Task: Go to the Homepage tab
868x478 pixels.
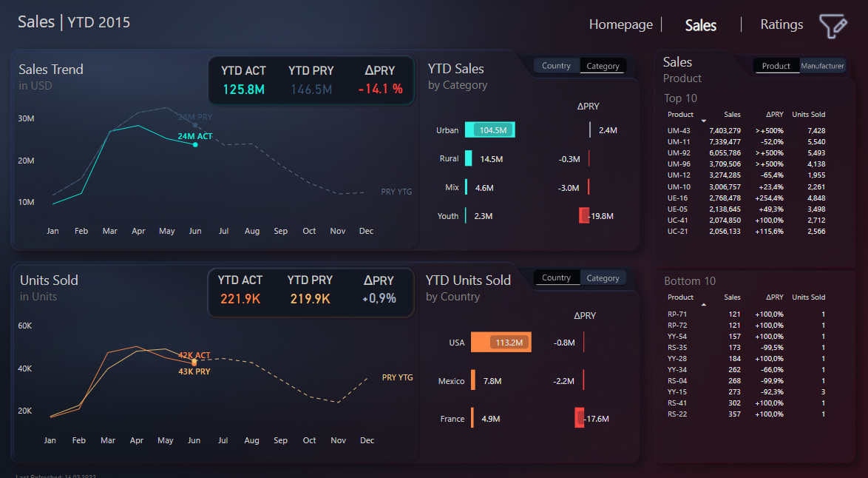Action: pyautogui.click(x=620, y=24)
